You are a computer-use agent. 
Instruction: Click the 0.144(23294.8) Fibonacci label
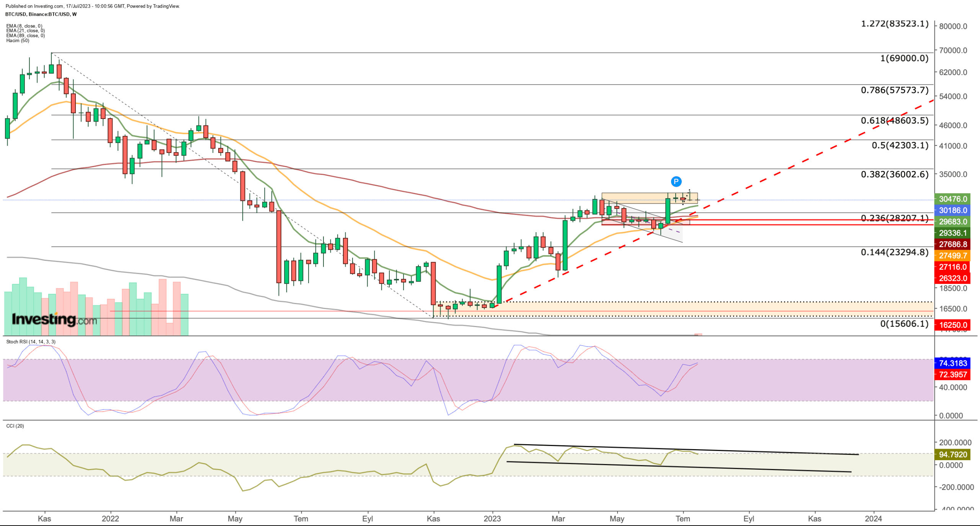[895, 252]
